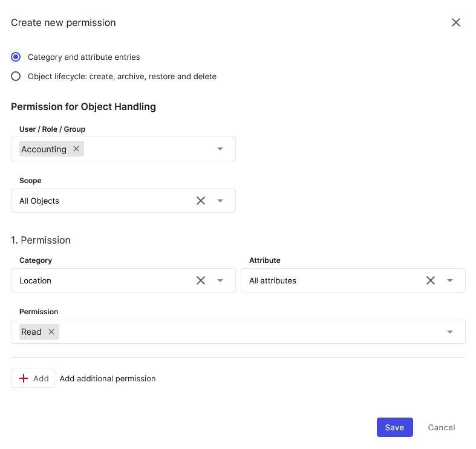476x449 pixels.
Task: Remove the Read permission tag
Action: click(x=51, y=332)
